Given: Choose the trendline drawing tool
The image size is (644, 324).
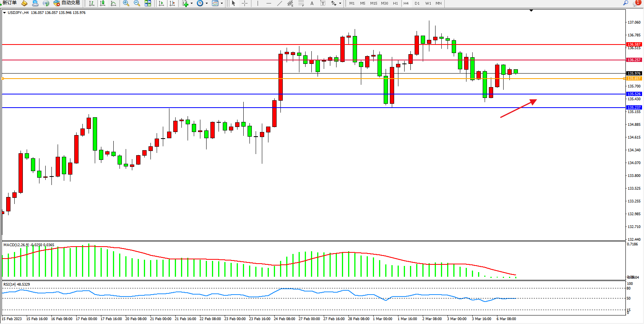Looking at the screenshot, I should coord(280,3).
